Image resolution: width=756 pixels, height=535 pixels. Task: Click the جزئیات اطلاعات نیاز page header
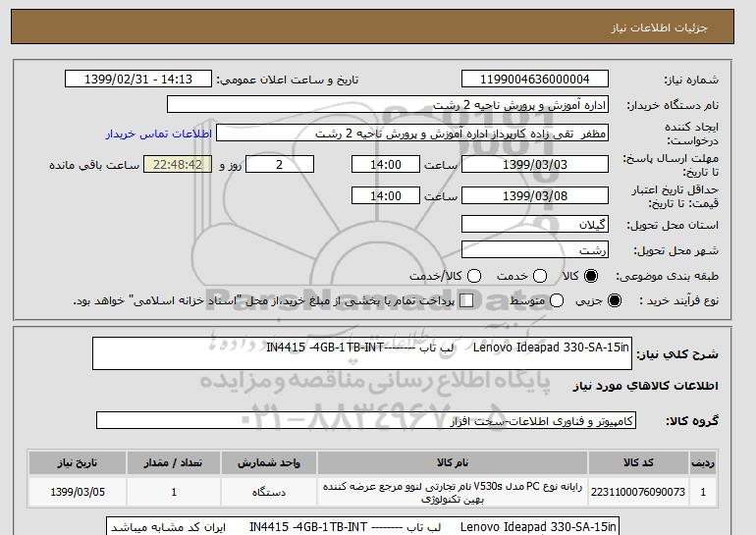point(659,27)
